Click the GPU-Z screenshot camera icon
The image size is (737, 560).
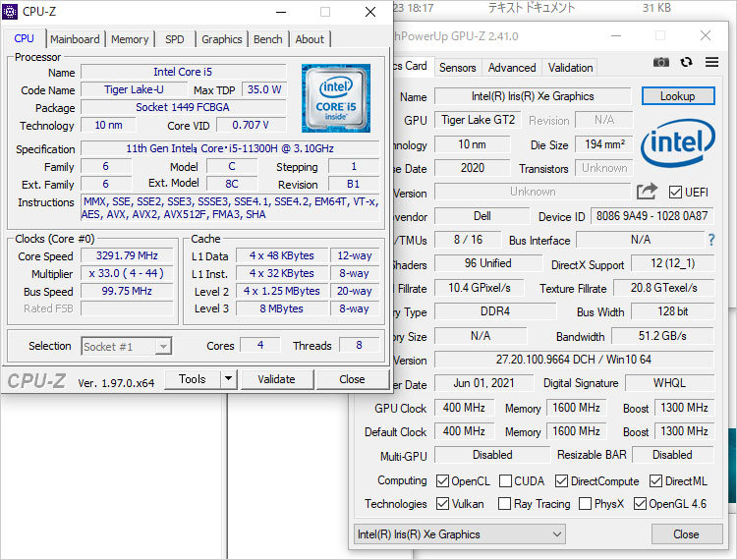point(661,62)
